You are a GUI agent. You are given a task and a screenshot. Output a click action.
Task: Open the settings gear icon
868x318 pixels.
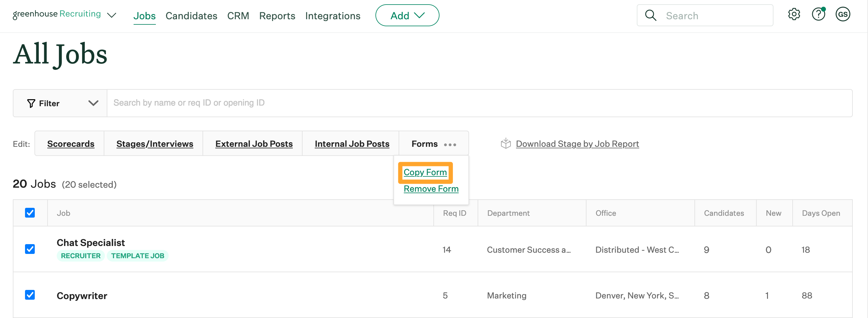pyautogui.click(x=794, y=15)
